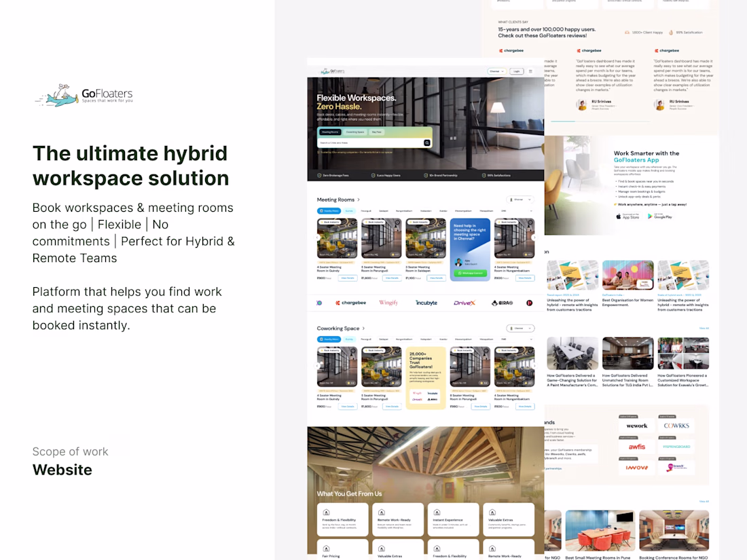This screenshot has width=747, height=560.
Task: Click the GoFloaters logo in the website header
Action: point(332,71)
